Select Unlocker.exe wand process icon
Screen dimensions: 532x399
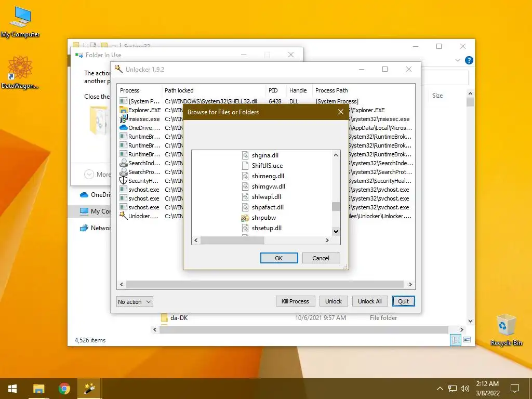[x=123, y=216]
